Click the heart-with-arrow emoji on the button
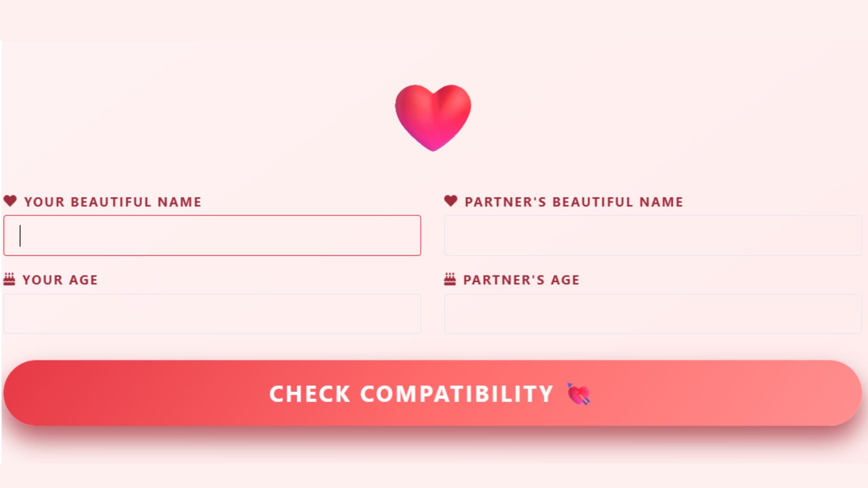This screenshot has height=488, width=868. [579, 394]
